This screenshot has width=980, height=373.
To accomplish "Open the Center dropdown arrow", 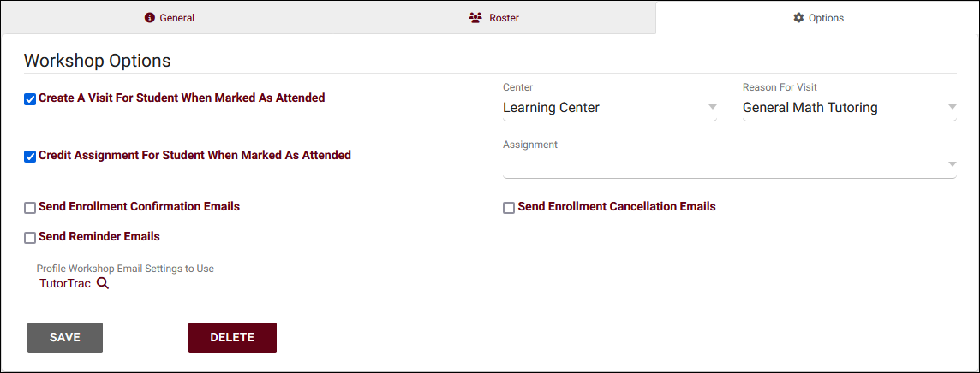I will coord(712,108).
